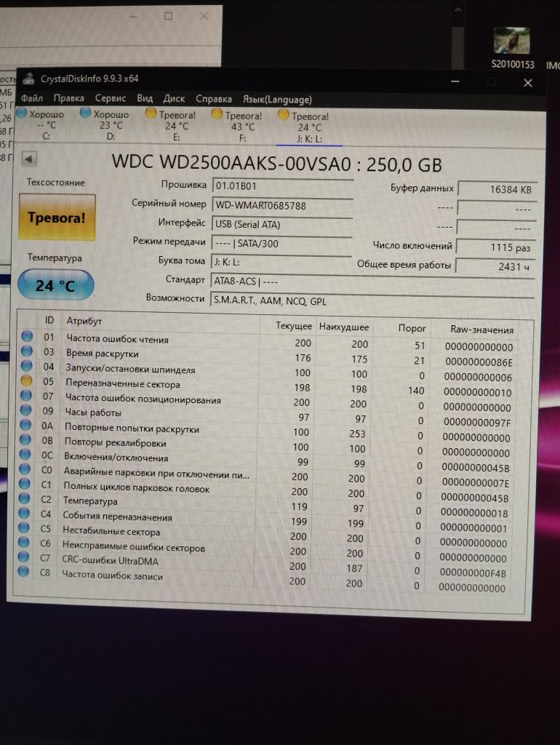560x745 pixels.
Task: Click the power-on count 1115 раз
Action: pyautogui.click(x=496, y=247)
